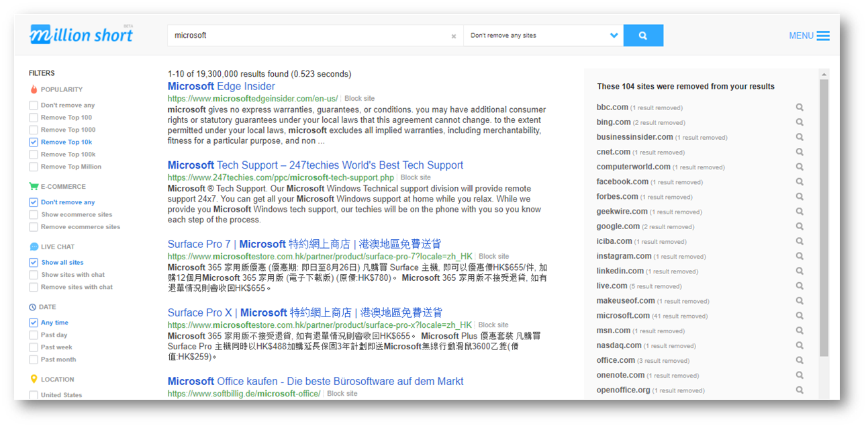Image resolution: width=868 pixels, height=428 pixels.
Task: Click the magnifier icon next to msn.com
Action: [x=800, y=331]
